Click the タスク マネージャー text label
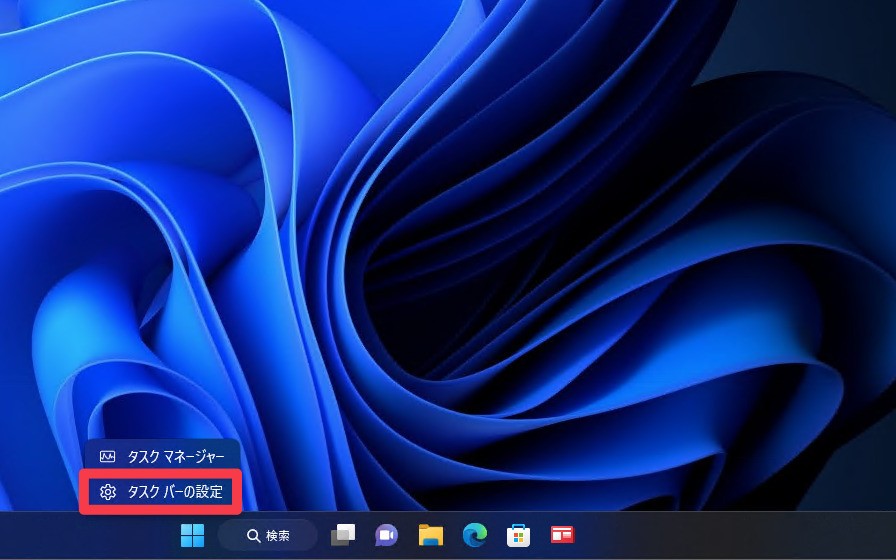Image resolution: width=896 pixels, height=560 pixels. 176,457
